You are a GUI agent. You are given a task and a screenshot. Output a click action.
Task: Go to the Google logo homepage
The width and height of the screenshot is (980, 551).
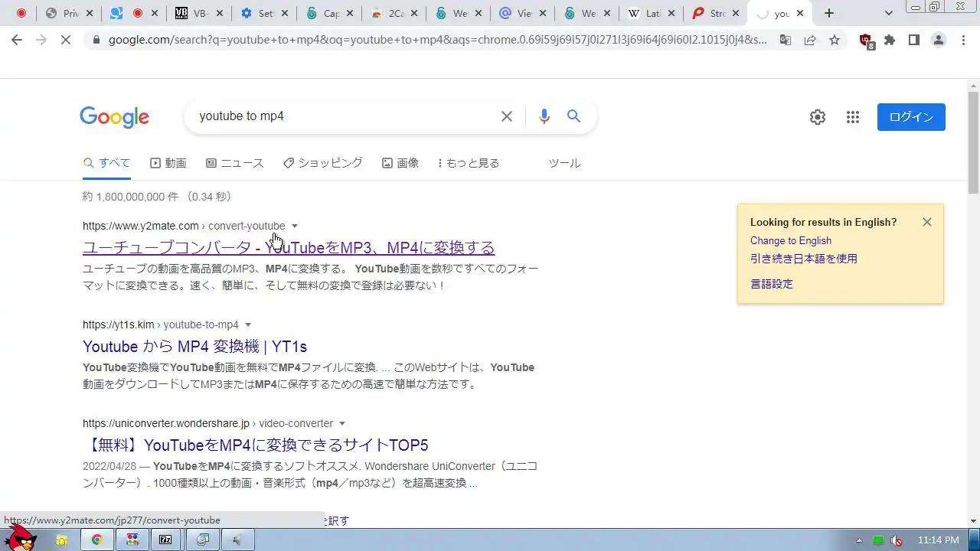[x=115, y=117]
